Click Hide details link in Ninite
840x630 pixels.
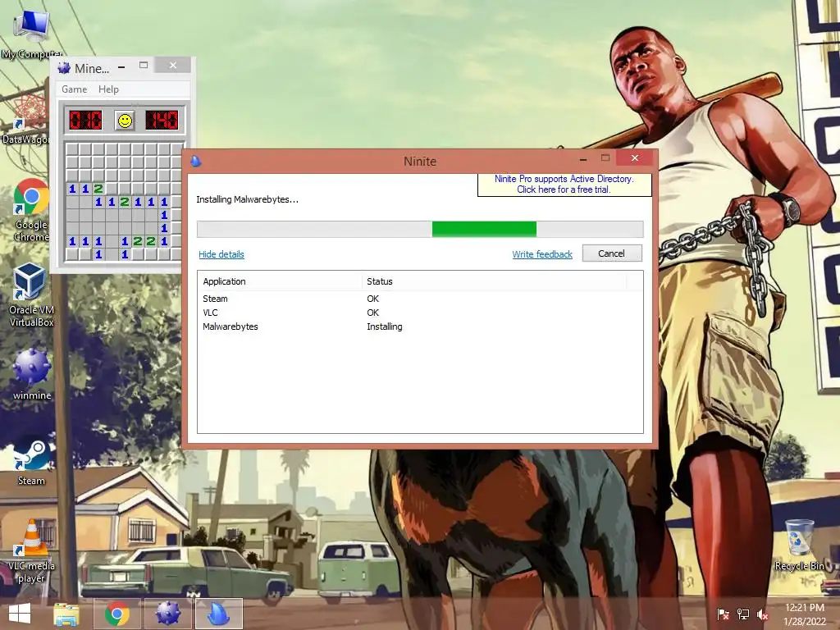(221, 254)
